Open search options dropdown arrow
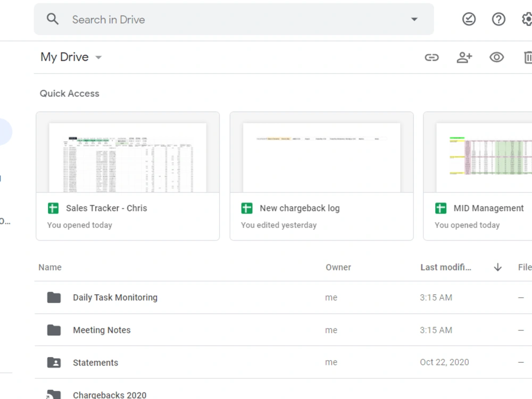 (414, 19)
